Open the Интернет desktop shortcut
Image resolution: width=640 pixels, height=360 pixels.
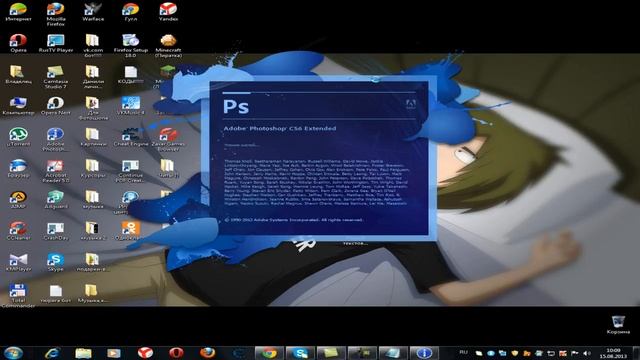click(x=18, y=12)
